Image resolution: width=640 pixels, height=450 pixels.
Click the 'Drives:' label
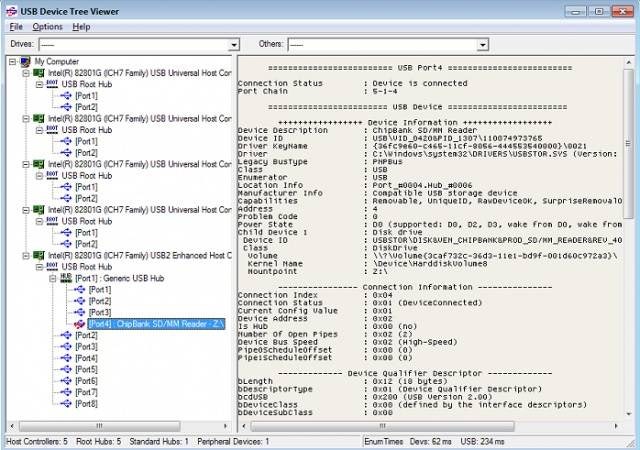tap(22, 44)
